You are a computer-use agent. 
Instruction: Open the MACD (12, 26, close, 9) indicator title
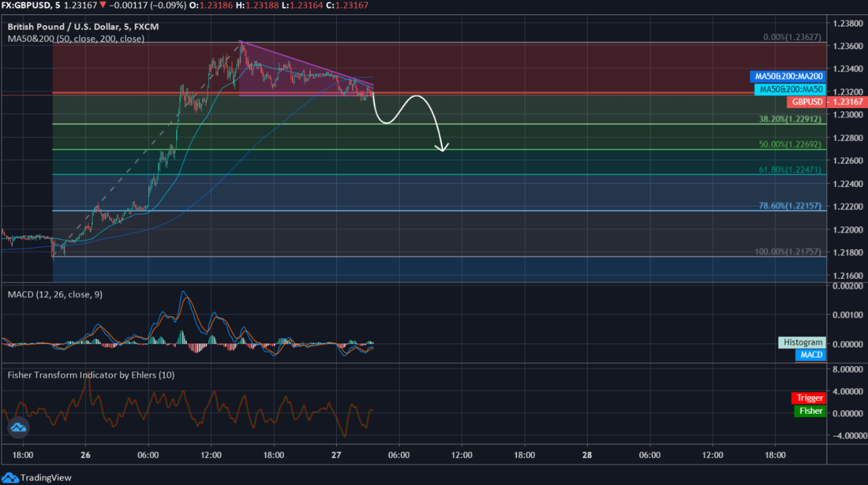[55, 294]
